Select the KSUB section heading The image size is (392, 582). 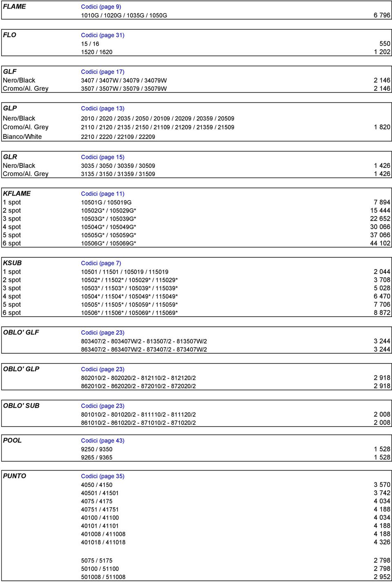(12, 263)
